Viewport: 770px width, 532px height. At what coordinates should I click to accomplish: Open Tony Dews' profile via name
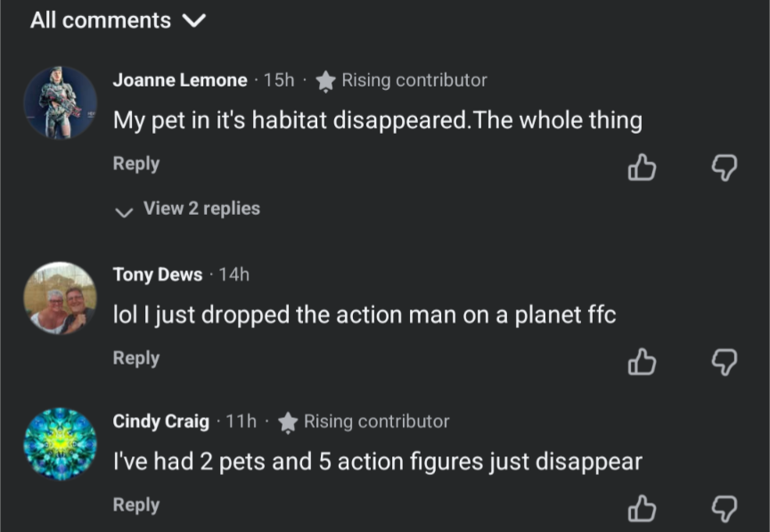(x=158, y=274)
